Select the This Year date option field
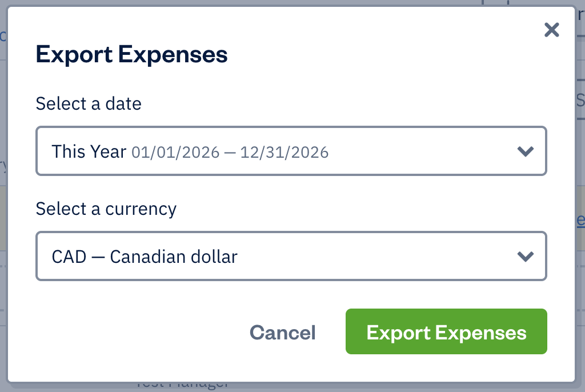The width and height of the screenshot is (585, 392). click(x=291, y=151)
